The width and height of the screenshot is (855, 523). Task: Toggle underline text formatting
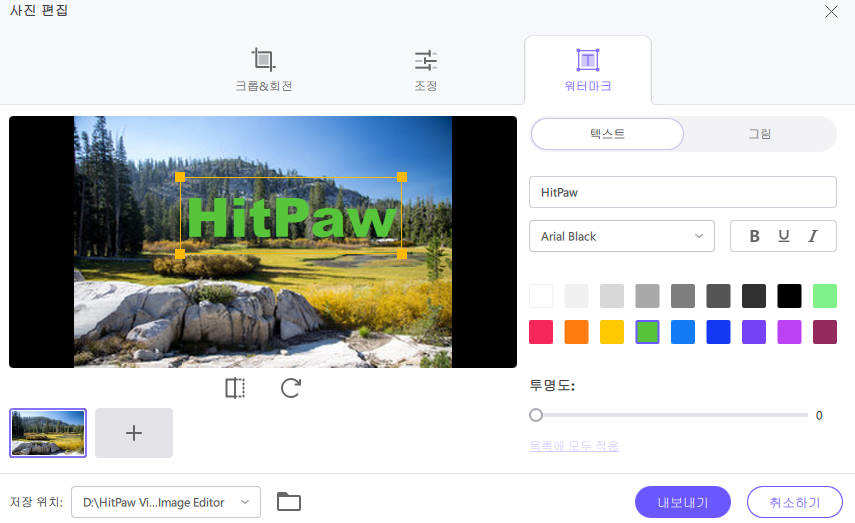[x=784, y=236]
